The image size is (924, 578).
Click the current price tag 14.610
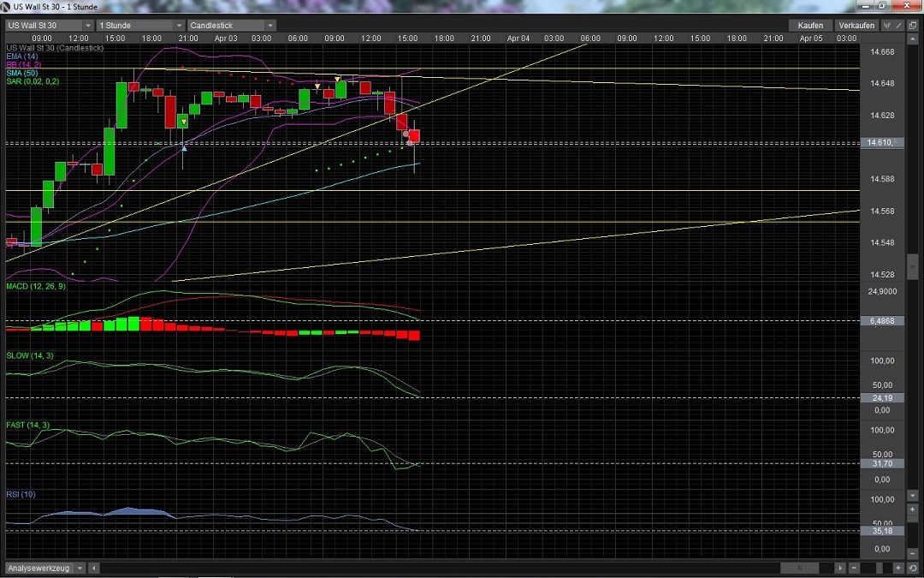pyautogui.click(x=882, y=143)
